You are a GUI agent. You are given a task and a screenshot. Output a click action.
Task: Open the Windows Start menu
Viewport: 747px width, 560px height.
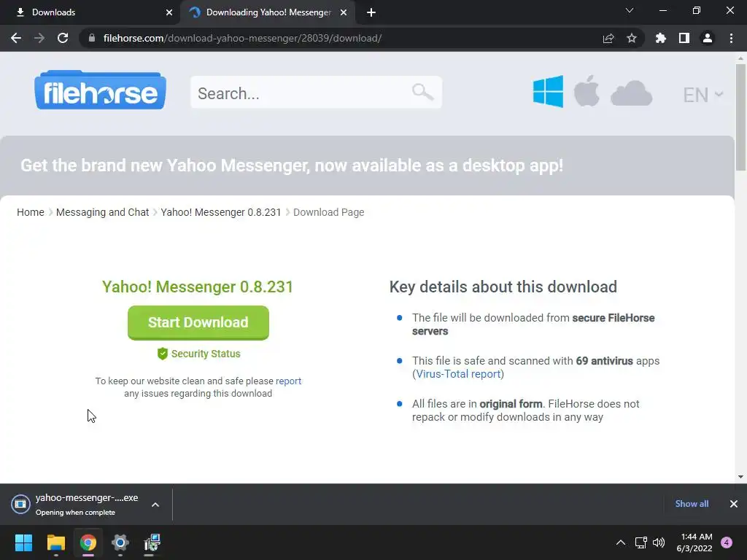[x=24, y=542]
